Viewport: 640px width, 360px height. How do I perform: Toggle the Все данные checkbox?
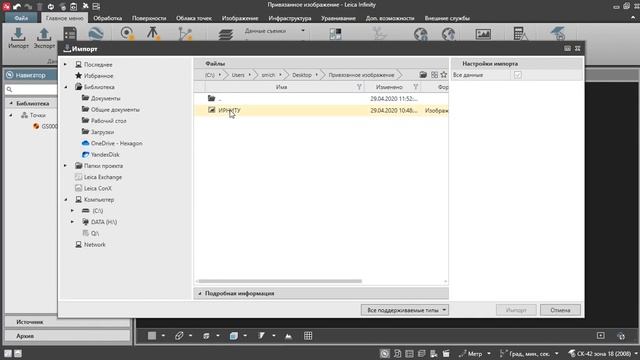(518, 75)
